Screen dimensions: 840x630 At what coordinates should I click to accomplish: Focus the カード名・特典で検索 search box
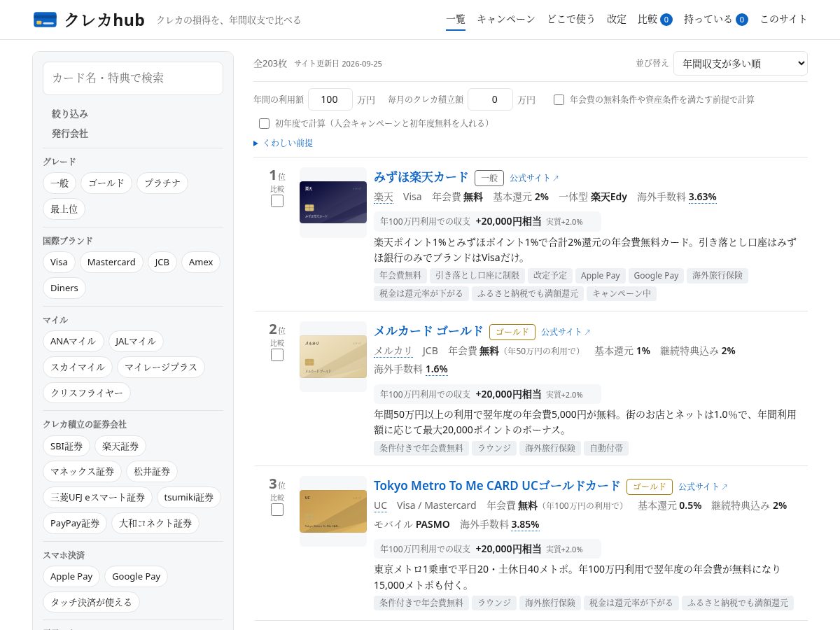click(133, 78)
